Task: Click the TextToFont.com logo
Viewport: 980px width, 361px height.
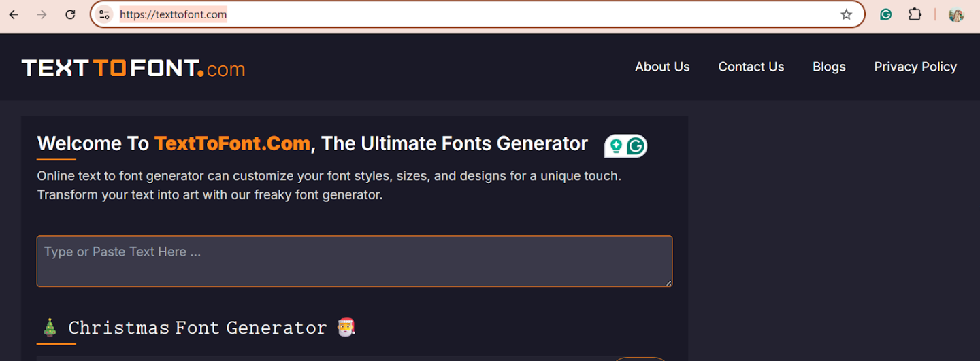Action: pyautogui.click(x=133, y=68)
